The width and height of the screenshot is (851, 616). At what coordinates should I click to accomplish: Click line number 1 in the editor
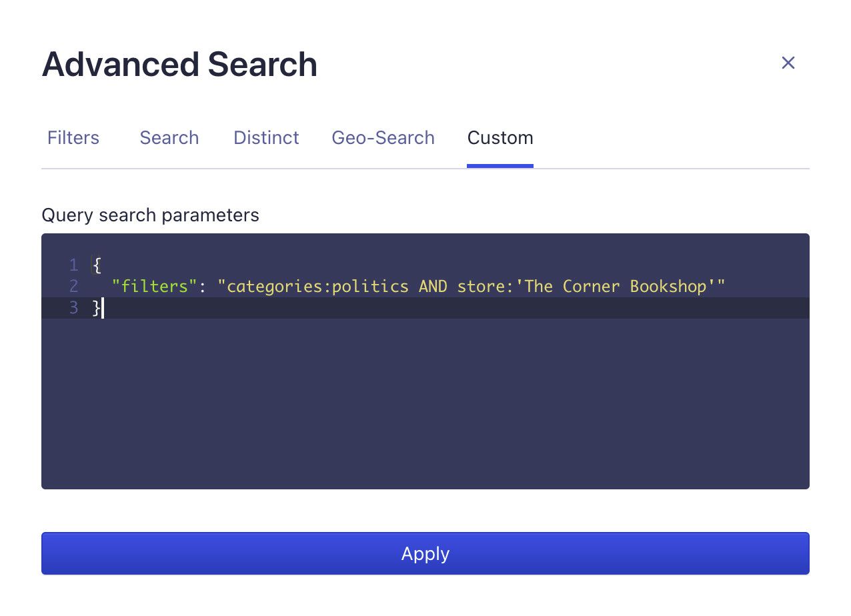pyautogui.click(x=73, y=265)
